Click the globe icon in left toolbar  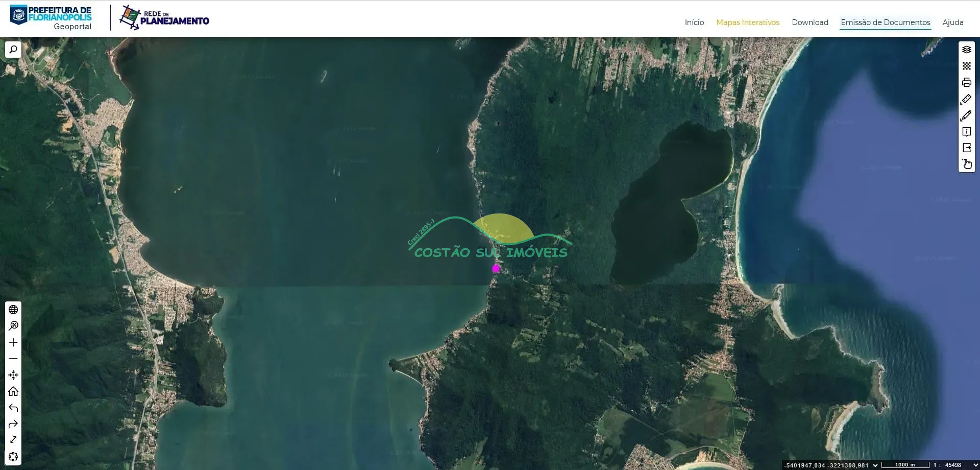13,310
